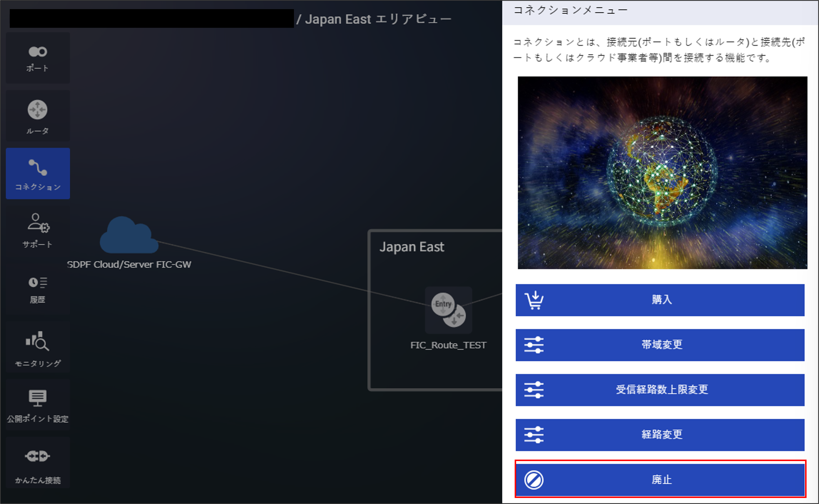Image resolution: width=819 pixels, height=504 pixels.
Task: Click the FIC_Route_TEST label
Action: [x=448, y=345]
